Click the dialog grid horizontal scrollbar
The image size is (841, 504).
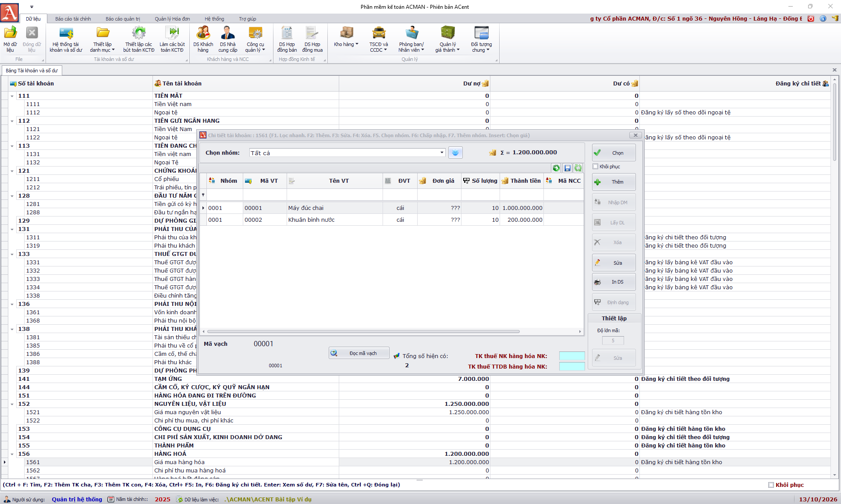[363, 331]
